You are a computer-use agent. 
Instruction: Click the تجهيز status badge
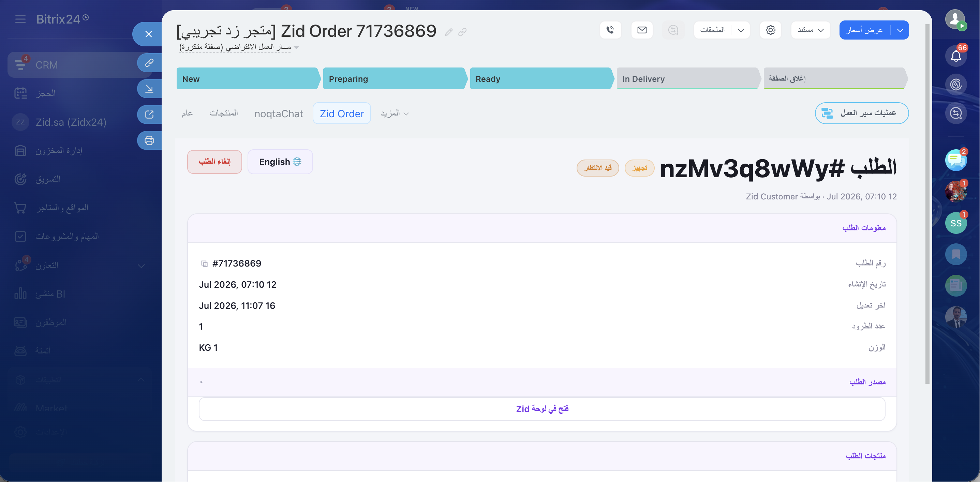(x=639, y=168)
